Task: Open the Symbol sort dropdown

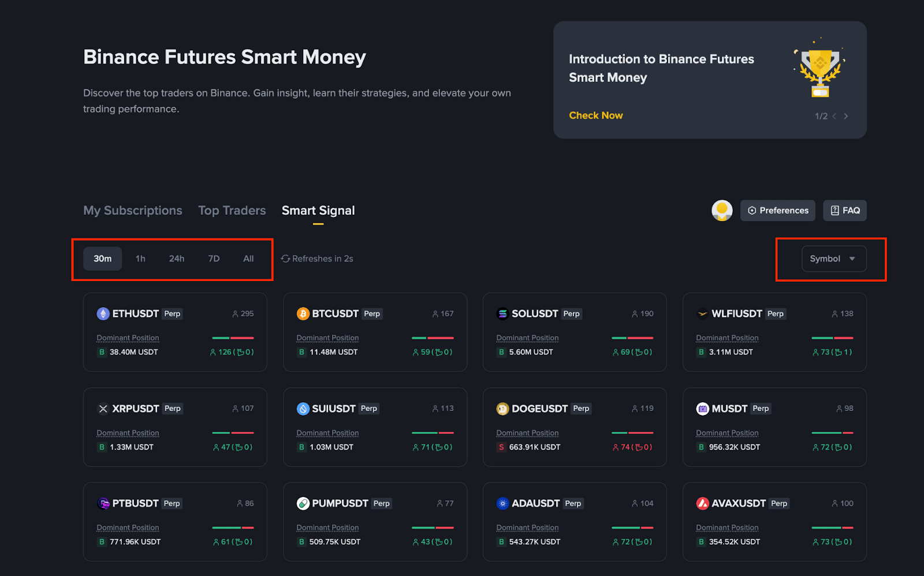Action: tap(833, 259)
